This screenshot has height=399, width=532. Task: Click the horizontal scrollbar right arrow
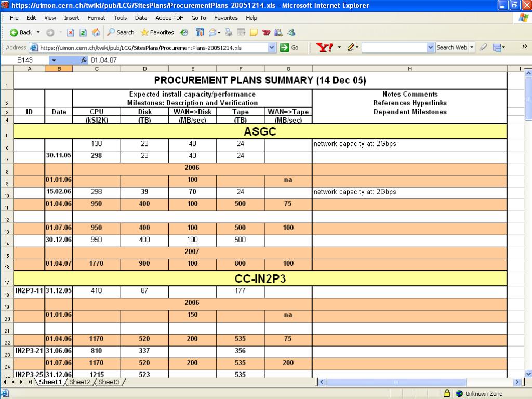point(517,382)
